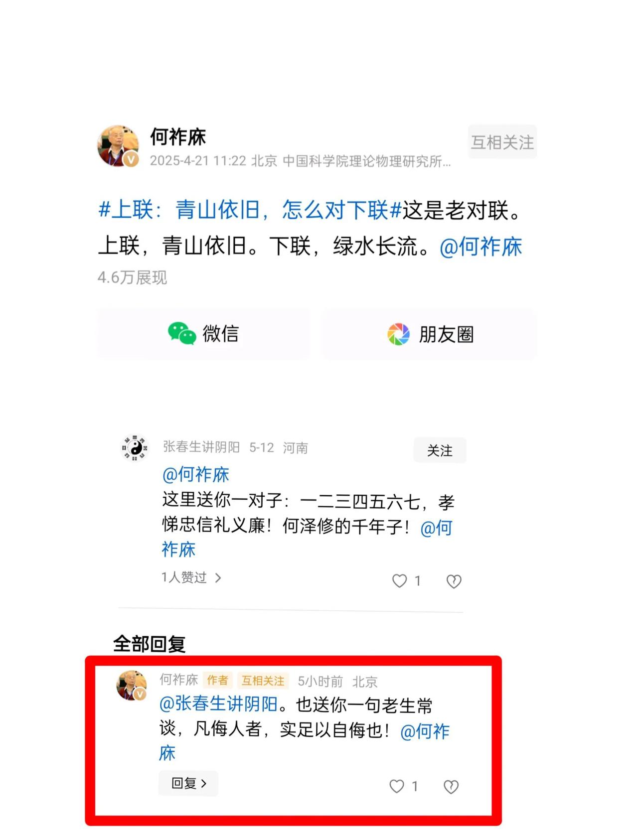The width and height of the screenshot is (638, 840).
Task: Share the post to 朋友圈
Action: (x=430, y=334)
